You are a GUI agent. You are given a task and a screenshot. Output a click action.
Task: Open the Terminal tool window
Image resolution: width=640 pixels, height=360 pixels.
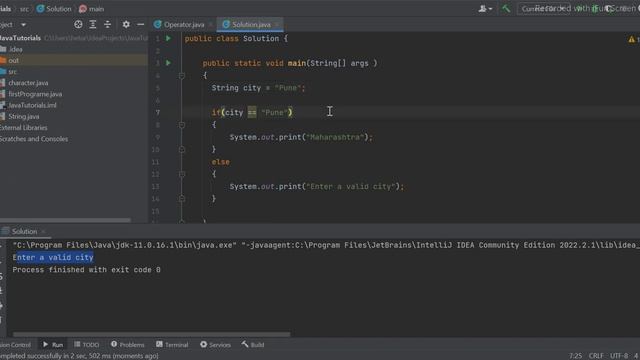[x=172, y=344]
